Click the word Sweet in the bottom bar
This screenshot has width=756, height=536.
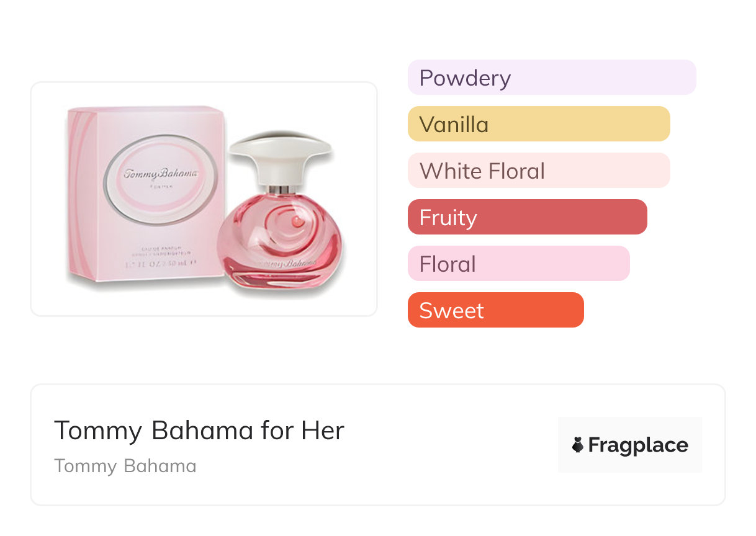coord(451,310)
